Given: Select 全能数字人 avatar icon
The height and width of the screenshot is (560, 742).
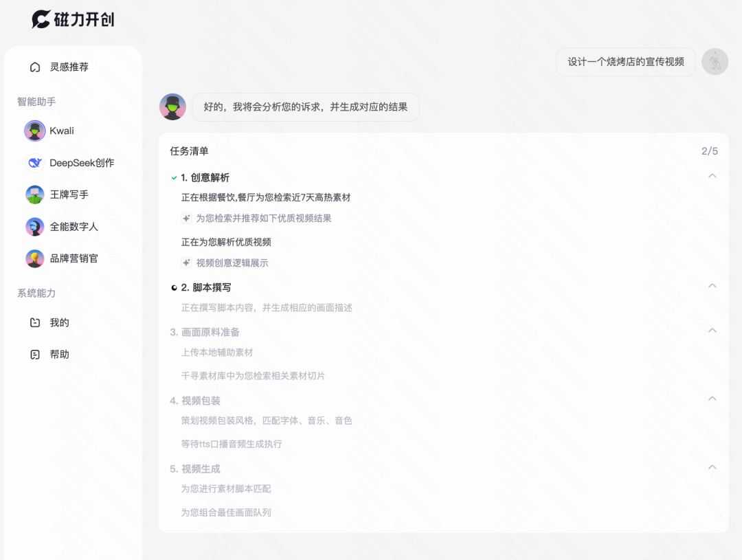Looking at the screenshot, I should (x=35, y=227).
